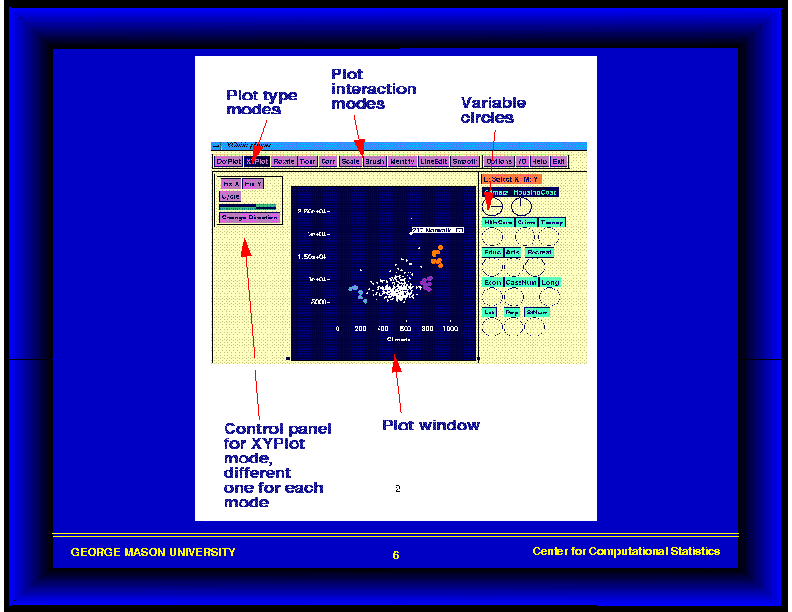Click the Exit button
The width and height of the screenshot is (792, 612).
pyautogui.click(x=558, y=161)
